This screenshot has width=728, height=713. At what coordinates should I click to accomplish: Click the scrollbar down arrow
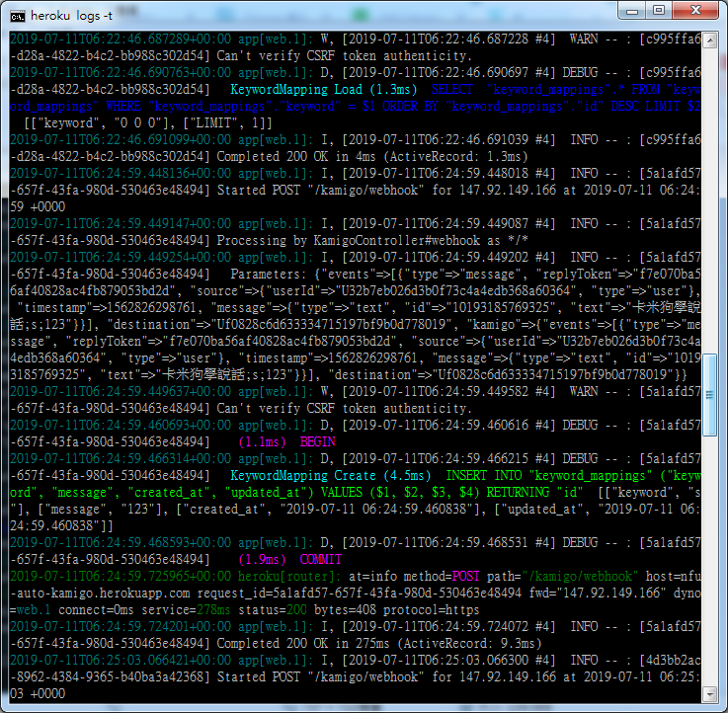(x=709, y=694)
